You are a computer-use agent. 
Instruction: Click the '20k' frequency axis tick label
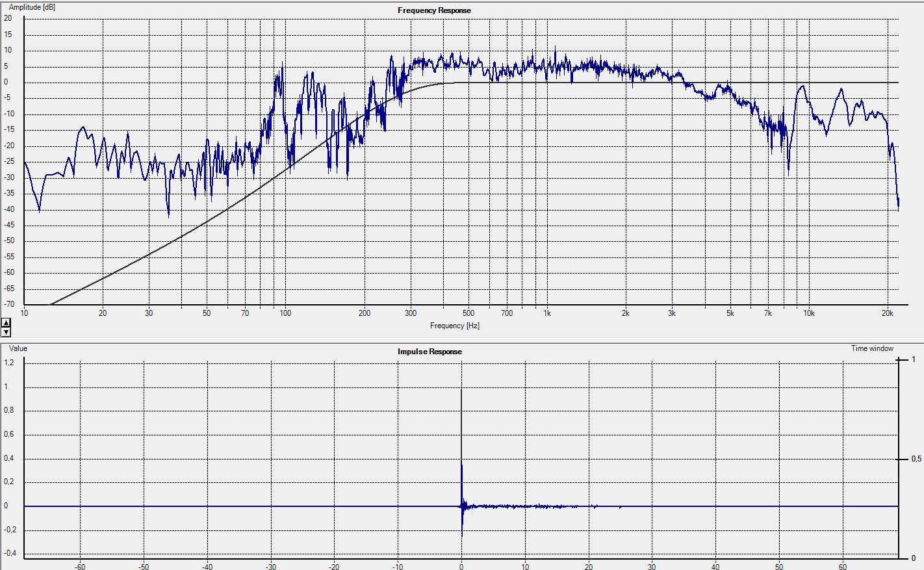pyautogui.click(x=888, y=313)
